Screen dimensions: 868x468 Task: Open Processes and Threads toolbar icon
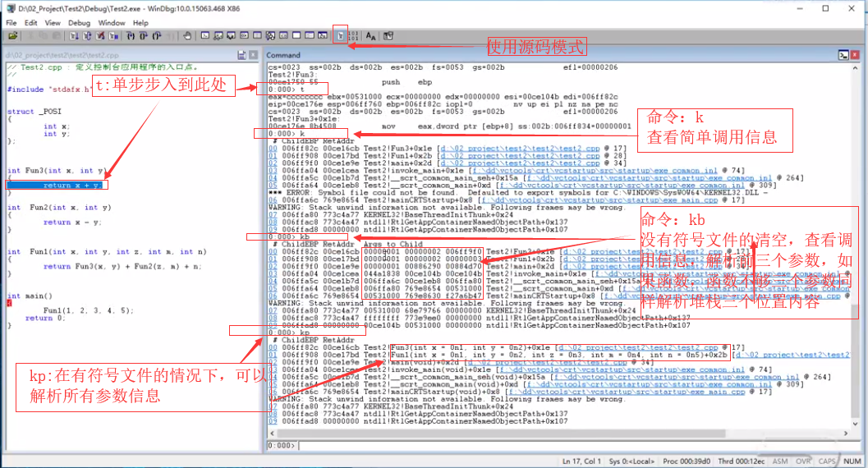click(310, 35)
